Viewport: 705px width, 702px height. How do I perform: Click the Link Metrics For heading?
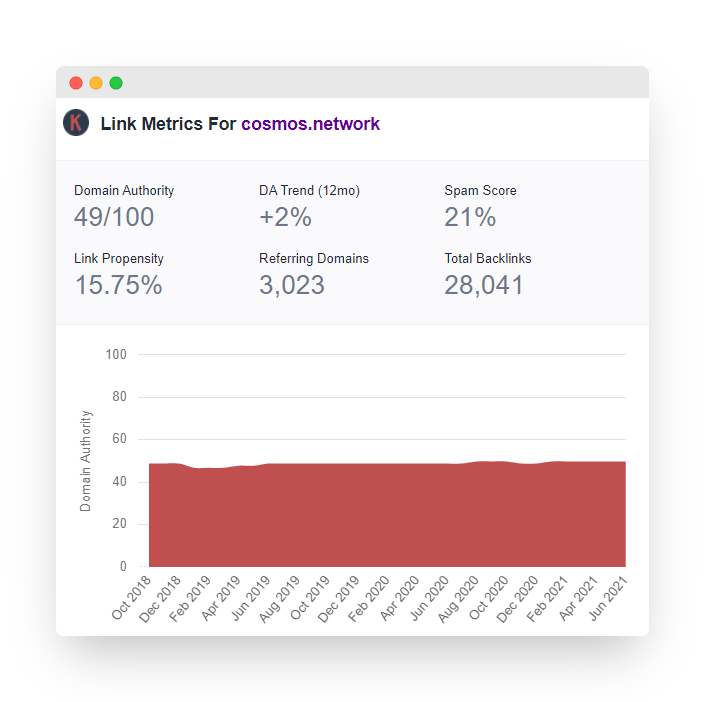168,124
